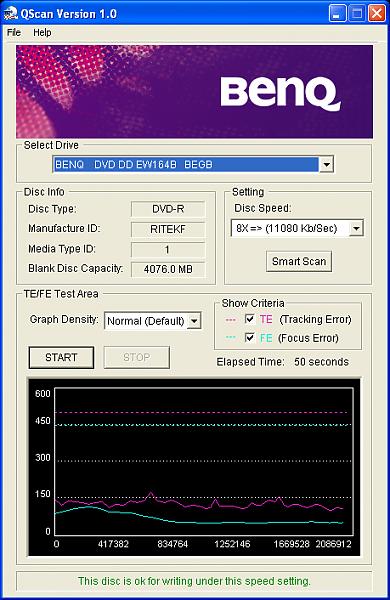Open the File menu
This screenshot has width=390, height=600.
point(14,33)
